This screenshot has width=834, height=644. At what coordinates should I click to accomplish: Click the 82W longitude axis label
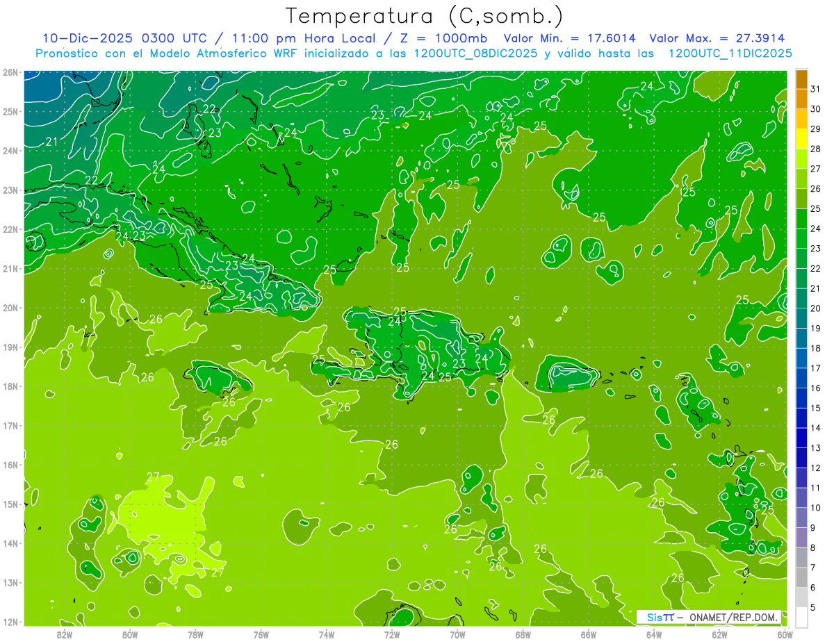pyautogui.click(x=65, y=634)
